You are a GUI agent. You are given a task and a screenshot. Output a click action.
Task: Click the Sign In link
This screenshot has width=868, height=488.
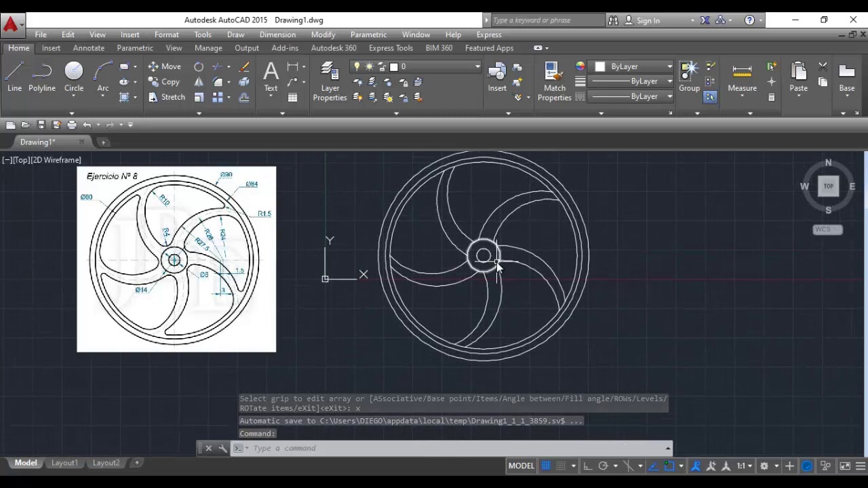(648, 20)
